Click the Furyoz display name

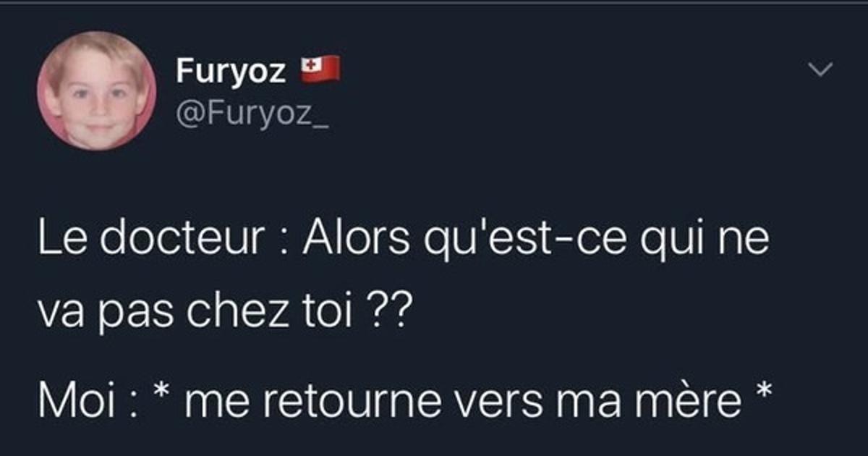tap(231, 72)
